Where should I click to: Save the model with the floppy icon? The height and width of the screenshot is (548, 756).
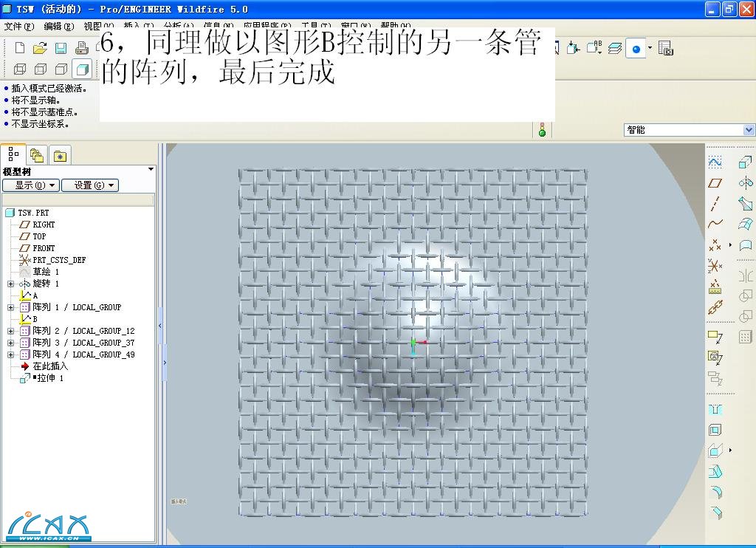[61, 48]
